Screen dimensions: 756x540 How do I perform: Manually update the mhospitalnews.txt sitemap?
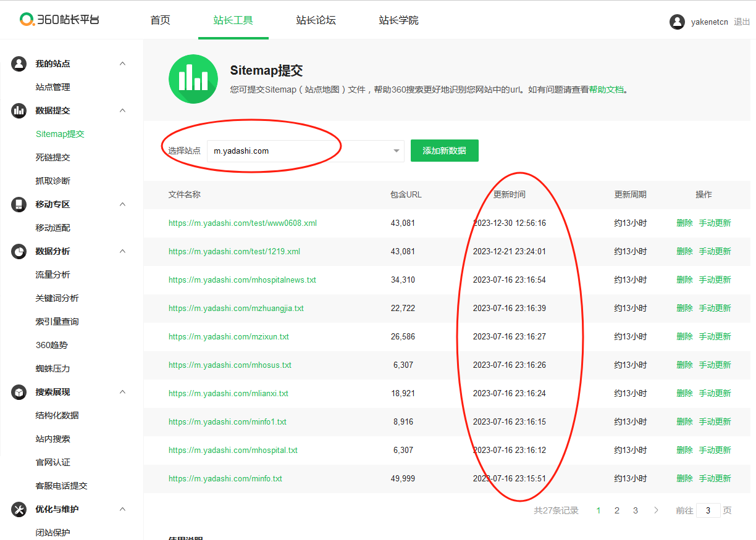(715, 280)
